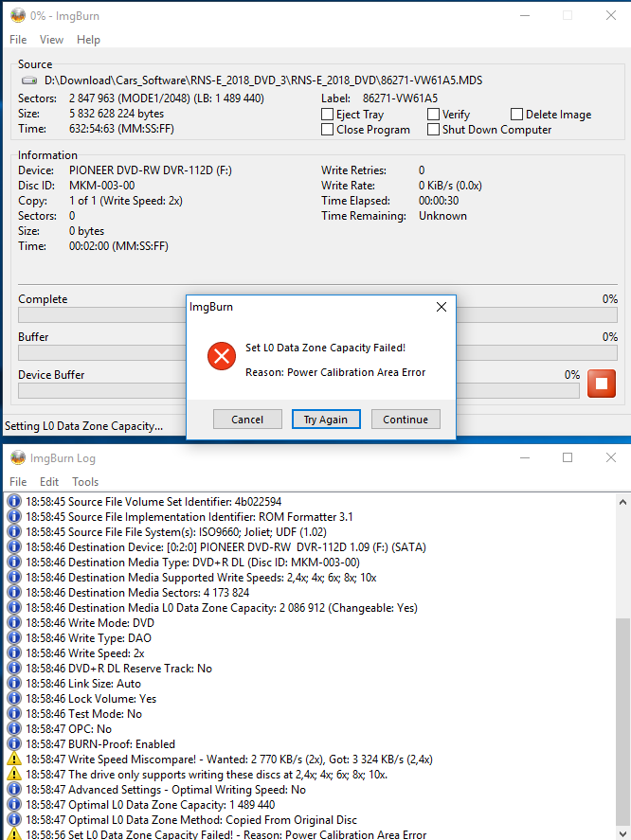
Task: Click info icon for Destination Device log entry
Action: coord(14,547)
